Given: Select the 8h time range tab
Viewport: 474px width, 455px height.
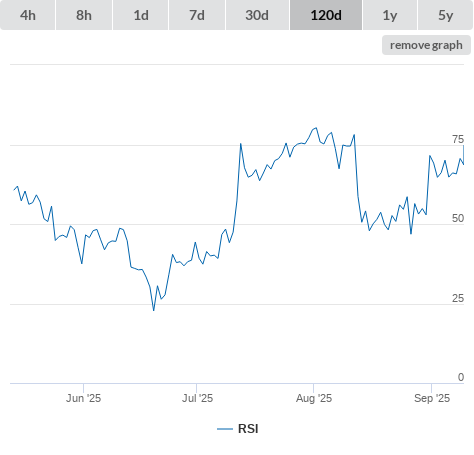Looking at the screenshot, I should click(84, 15).
